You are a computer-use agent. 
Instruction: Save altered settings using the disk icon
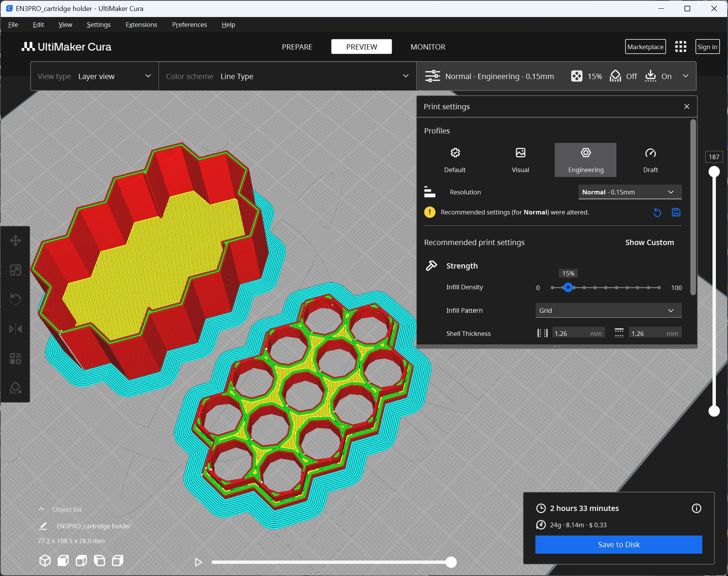676,212
